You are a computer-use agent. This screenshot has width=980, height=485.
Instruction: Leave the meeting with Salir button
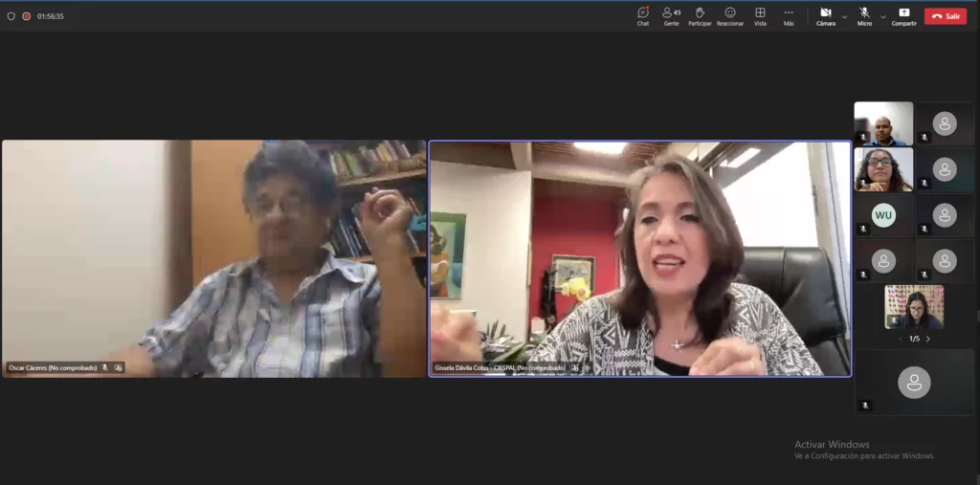945,16
